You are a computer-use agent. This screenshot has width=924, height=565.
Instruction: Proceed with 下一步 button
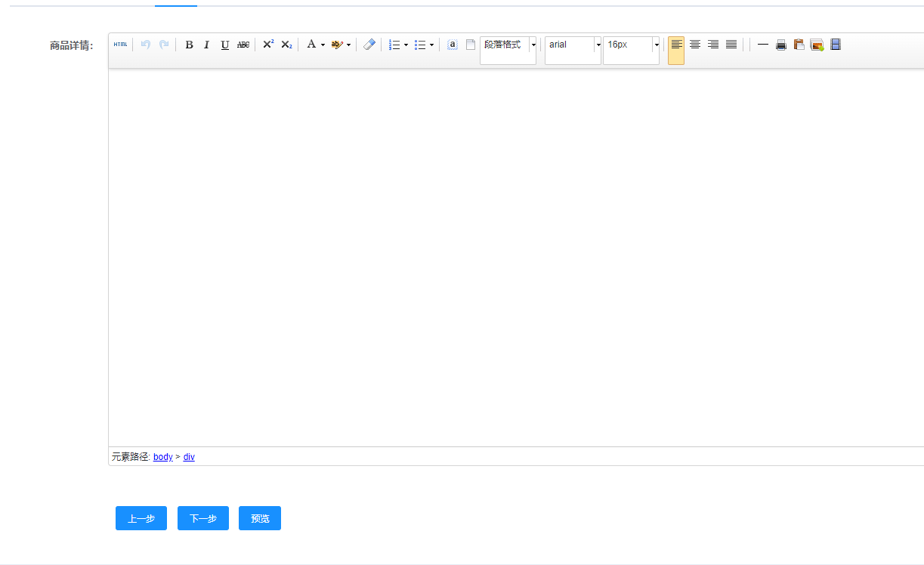tap(203, 518)
